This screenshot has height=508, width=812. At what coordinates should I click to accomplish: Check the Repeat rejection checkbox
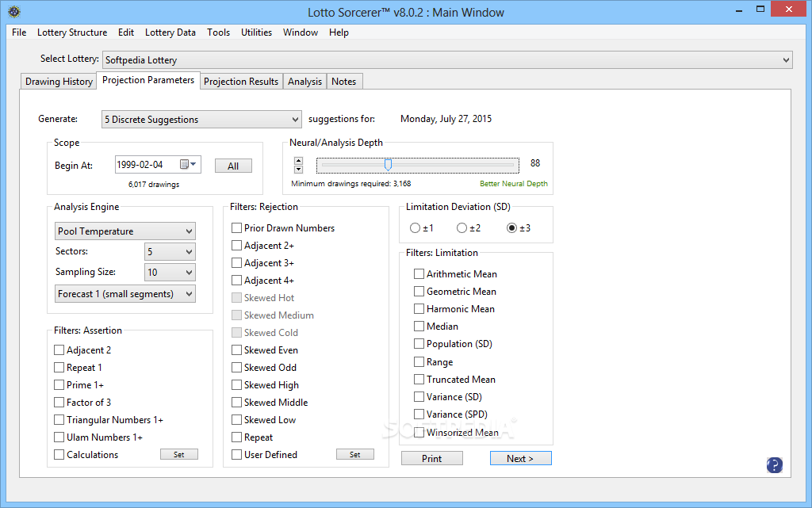click(x=236, y=437)
